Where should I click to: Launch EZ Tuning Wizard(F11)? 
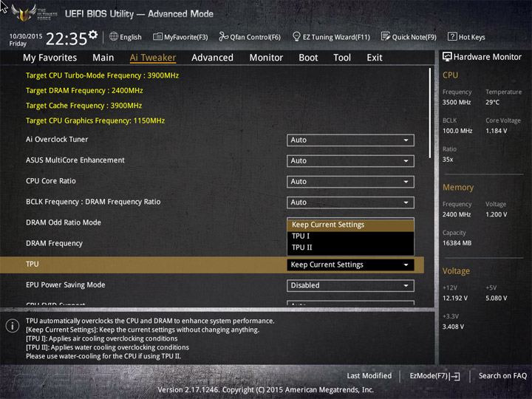point(336,37)
